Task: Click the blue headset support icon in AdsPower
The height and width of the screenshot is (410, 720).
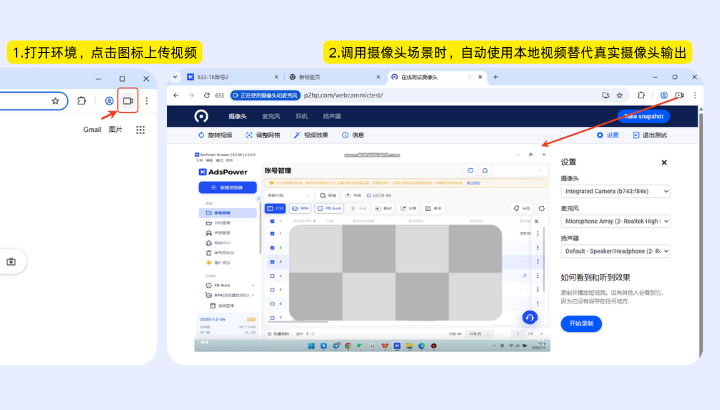Action: (x=529, y=317)
